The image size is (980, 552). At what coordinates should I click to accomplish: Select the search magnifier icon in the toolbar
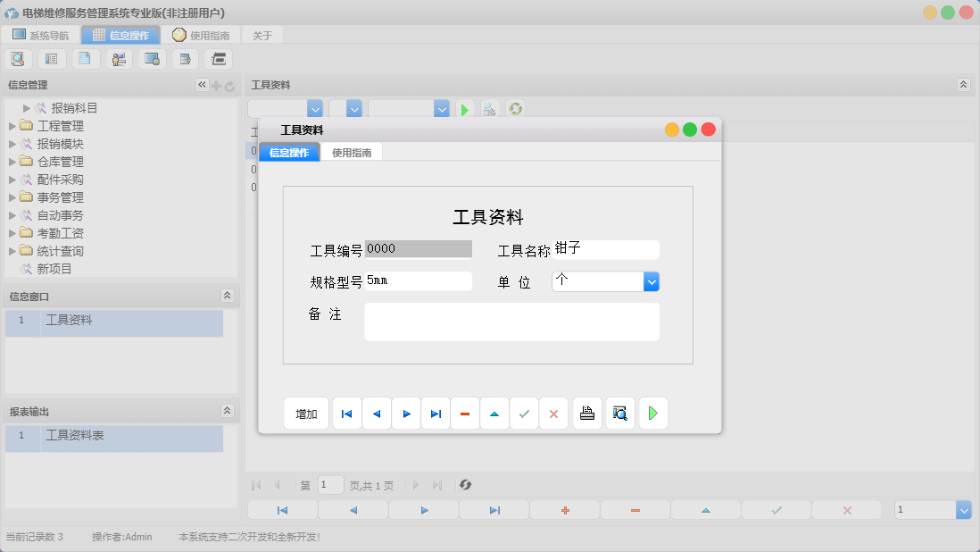pyautogui.click(x=18, y=58)
